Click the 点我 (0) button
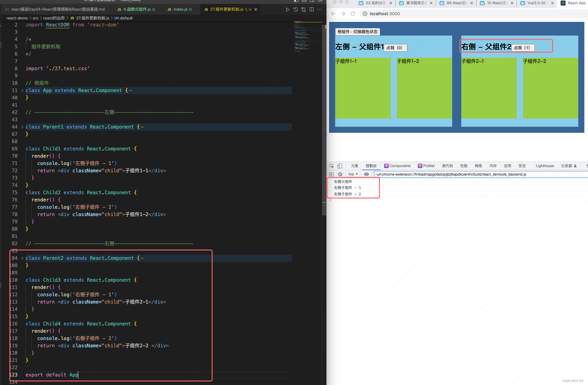This screenshot has width=588, height=385. (395, 48)
